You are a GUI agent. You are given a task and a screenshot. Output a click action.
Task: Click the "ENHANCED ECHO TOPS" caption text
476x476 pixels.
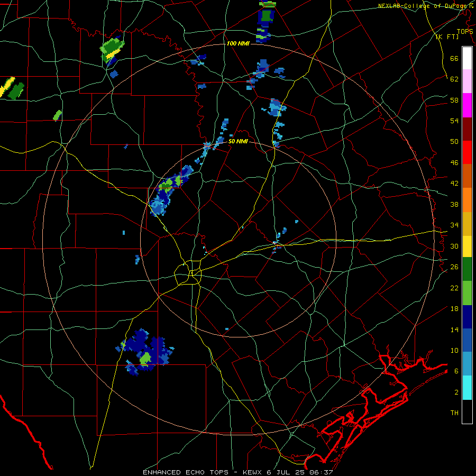coord(186,472)
